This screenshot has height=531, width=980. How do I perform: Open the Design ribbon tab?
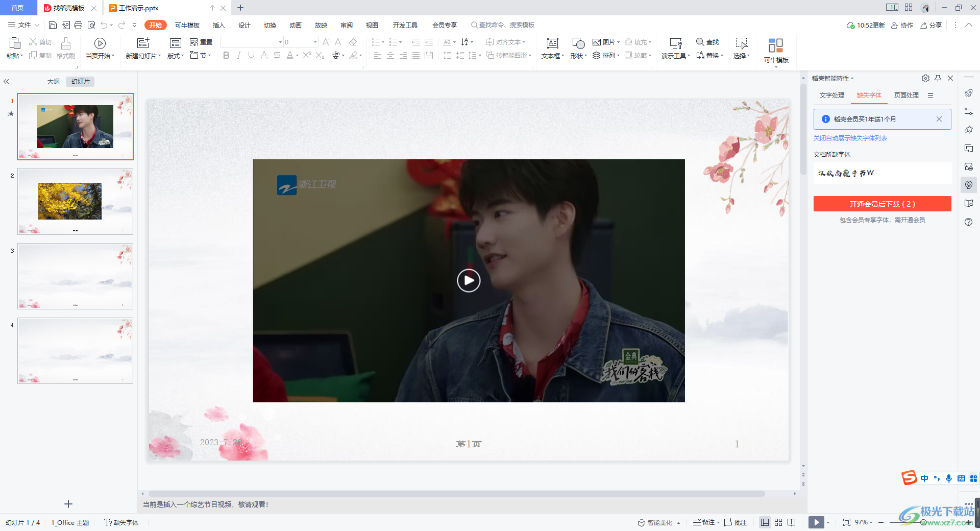coord(244,25)
